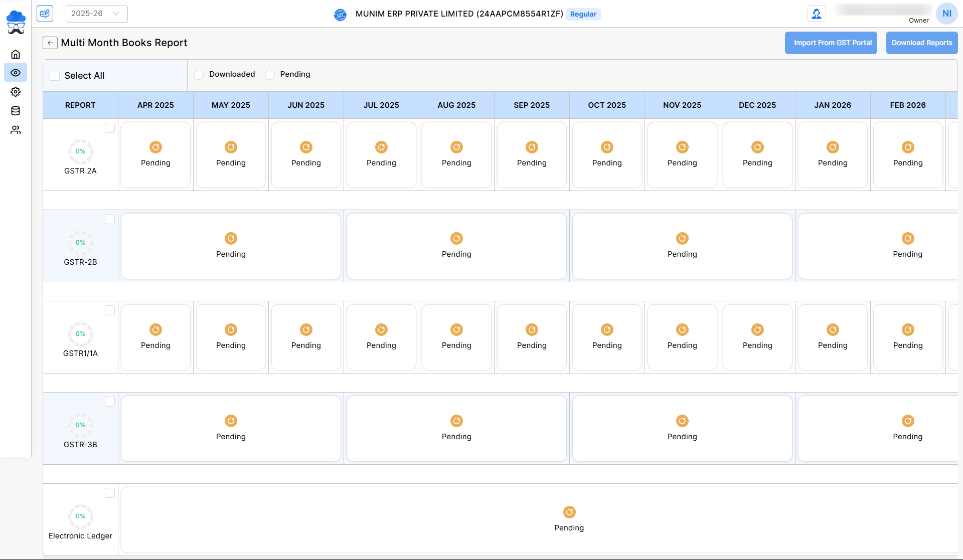Select the Downloaded radio filter
This screenshot has width=963, height=560.
tap(199, 74)
